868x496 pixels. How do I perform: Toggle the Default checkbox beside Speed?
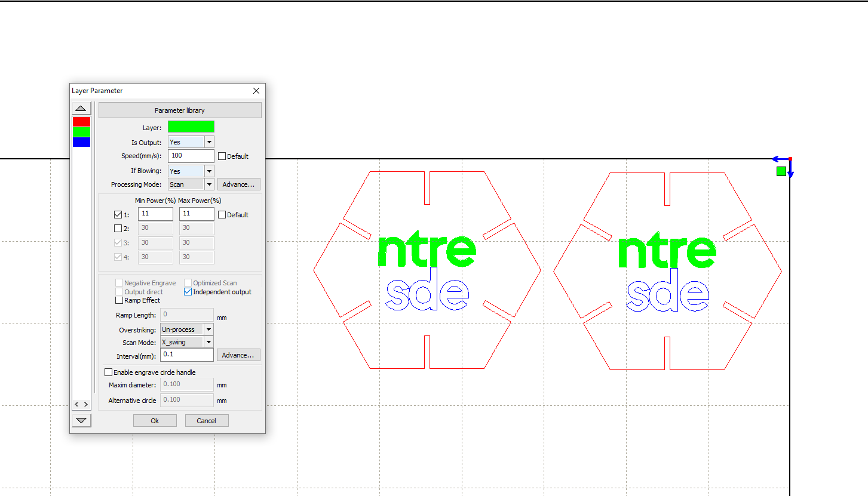[222, 156]
